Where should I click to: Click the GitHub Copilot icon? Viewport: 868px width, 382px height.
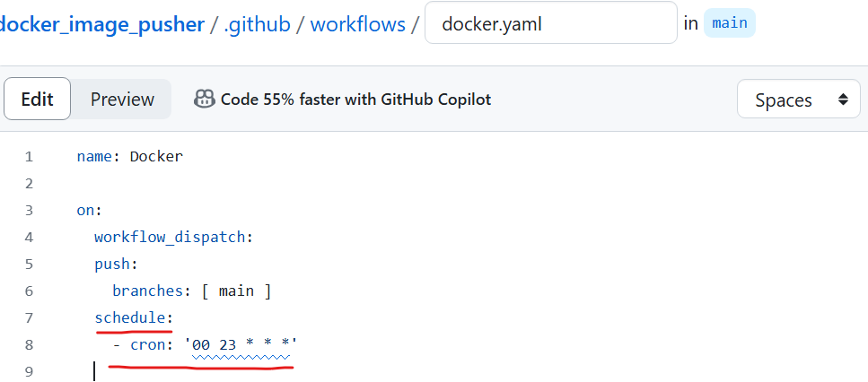[x=205, y=99]
